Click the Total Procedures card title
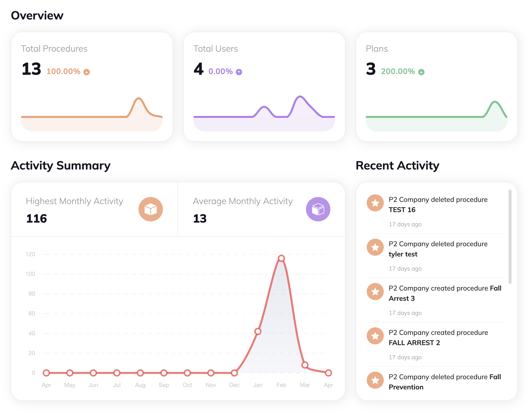 point(54,49)
